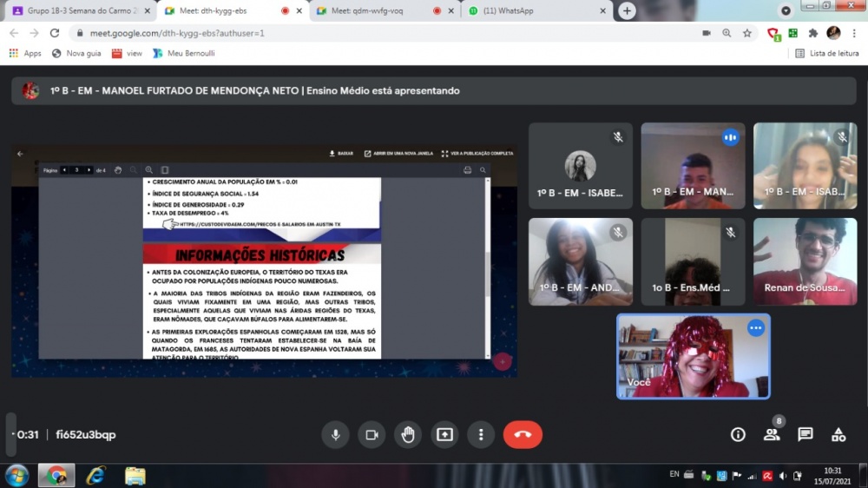Click first ISABE avatar tile
This screenshot has width=868, height=488.
(580, 166)
